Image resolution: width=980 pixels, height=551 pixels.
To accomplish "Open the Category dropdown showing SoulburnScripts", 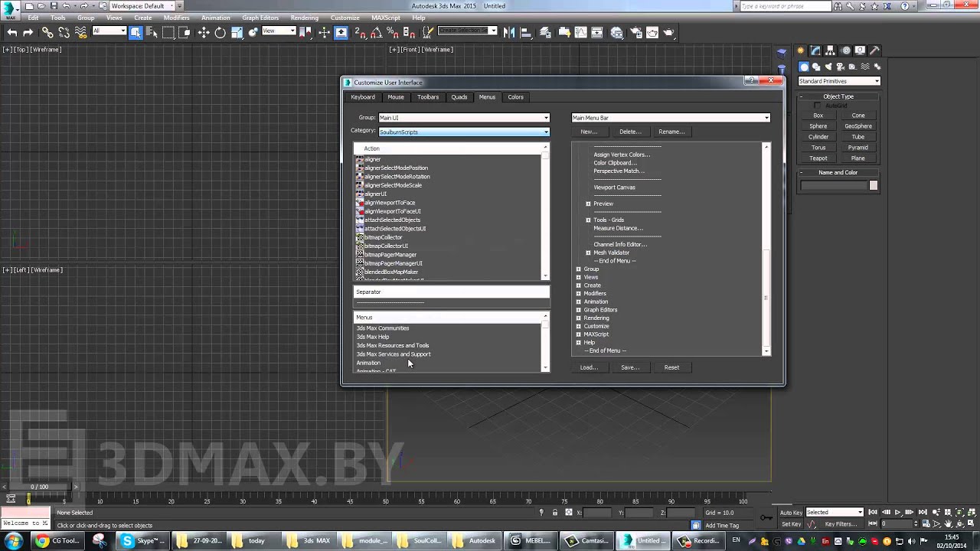I will [464, 132].
